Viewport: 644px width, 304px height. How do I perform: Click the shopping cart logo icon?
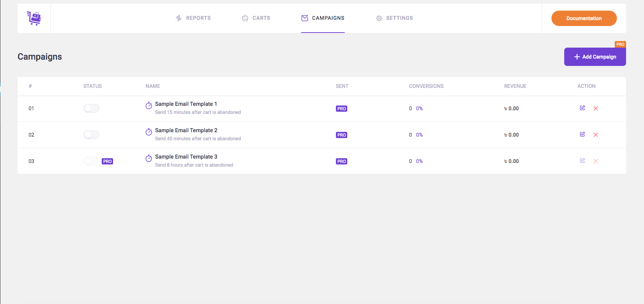(34, 18)
